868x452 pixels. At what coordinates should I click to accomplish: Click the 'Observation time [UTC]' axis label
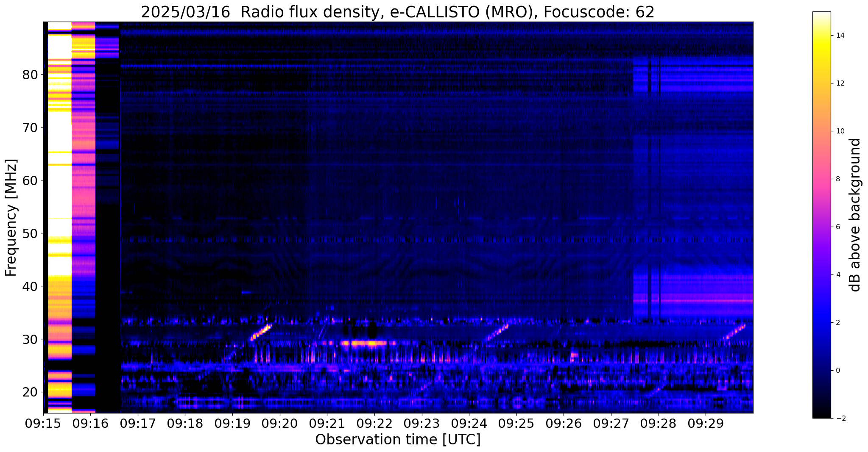tap(398, 439)
